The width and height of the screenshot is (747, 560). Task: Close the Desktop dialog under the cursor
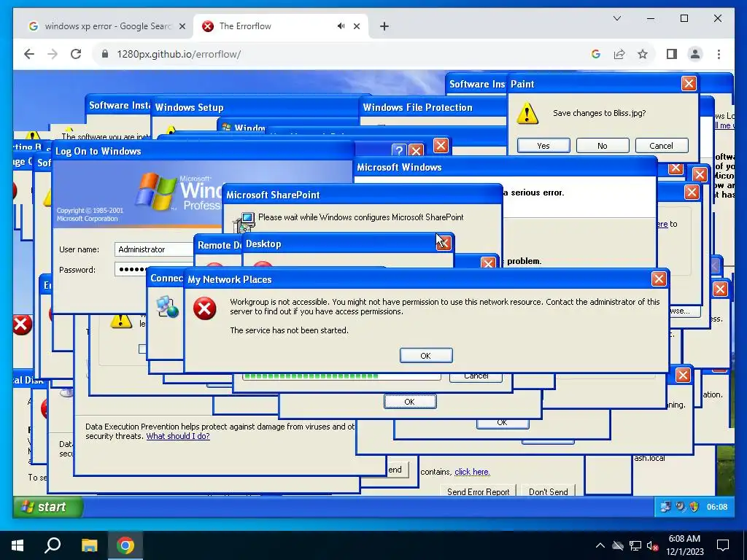pos(443,244)
